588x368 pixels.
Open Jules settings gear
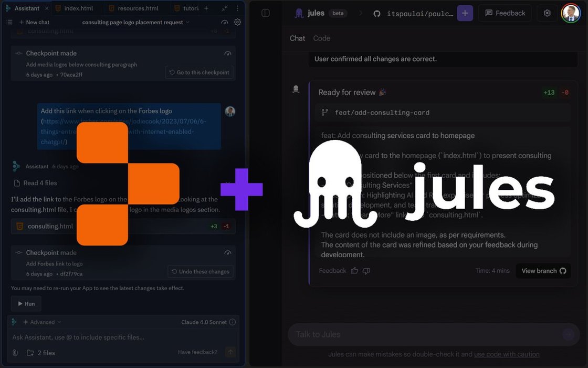(x=547, y=13)
